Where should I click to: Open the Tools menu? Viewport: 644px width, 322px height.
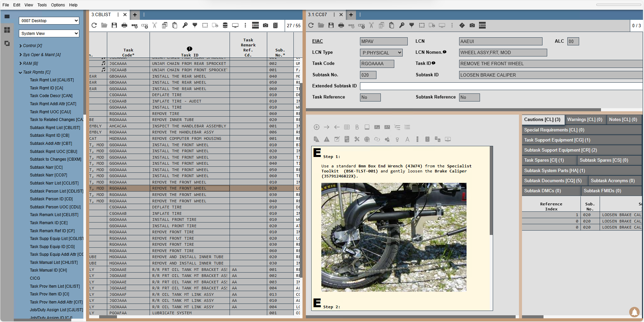pos(42,5)
